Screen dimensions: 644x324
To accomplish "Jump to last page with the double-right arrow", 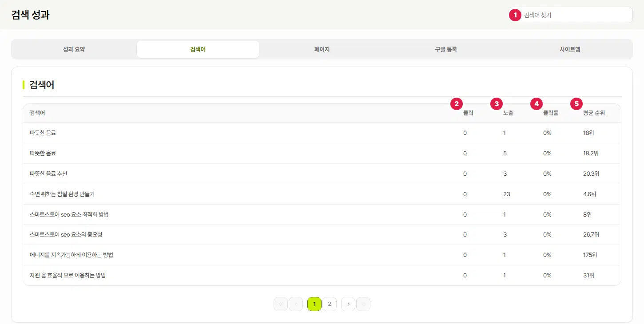I will click(x=363, y=304).
